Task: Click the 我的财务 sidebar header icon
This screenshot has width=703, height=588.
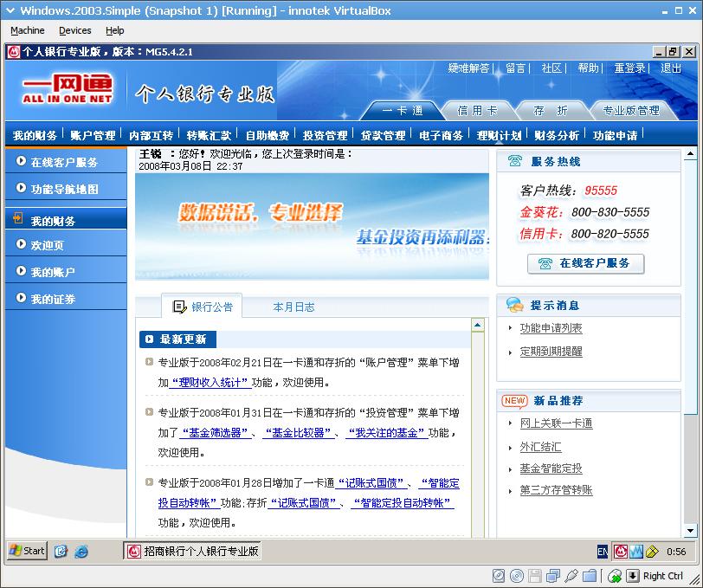Action: (18, 219)
